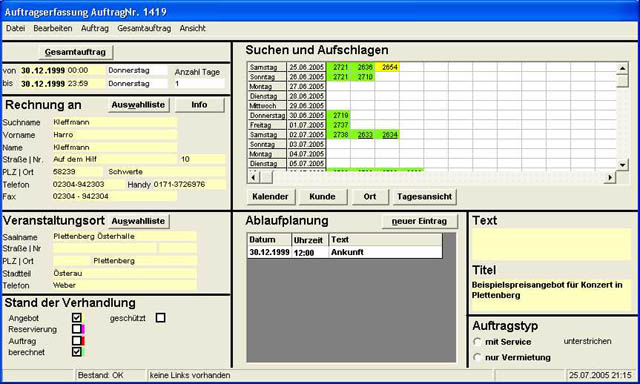Click the Stadtteil field Österau
Viewport: 640px width, 384px height.
pyautogui.click(x=125, y=273)
